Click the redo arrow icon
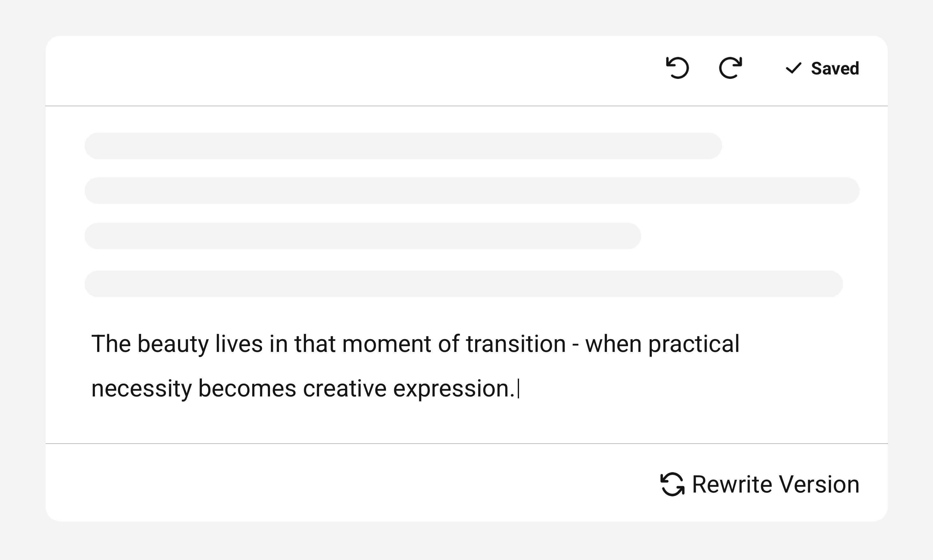 [730, 68]
